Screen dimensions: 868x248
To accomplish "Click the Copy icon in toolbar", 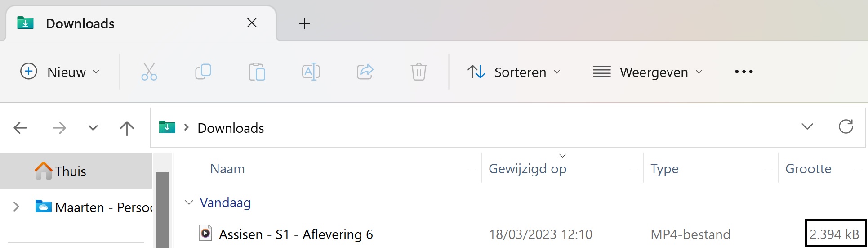I will click(x=203, y=72).
